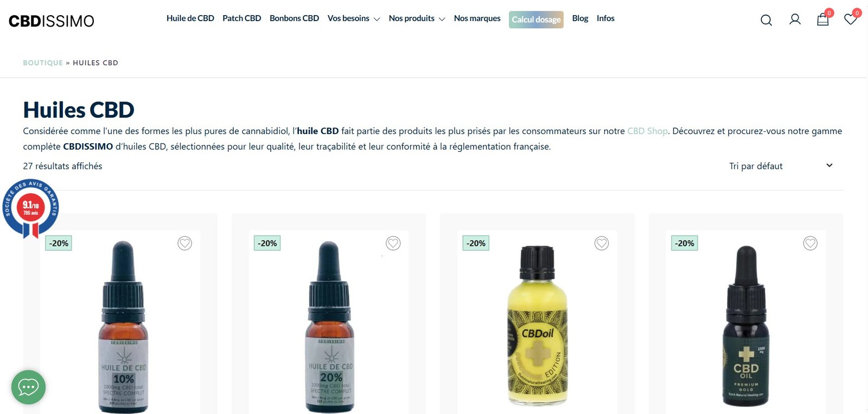Expand the Nos produits dropdown menu
Viewport: 868px width, 414px height.
[x=417, y=18]
